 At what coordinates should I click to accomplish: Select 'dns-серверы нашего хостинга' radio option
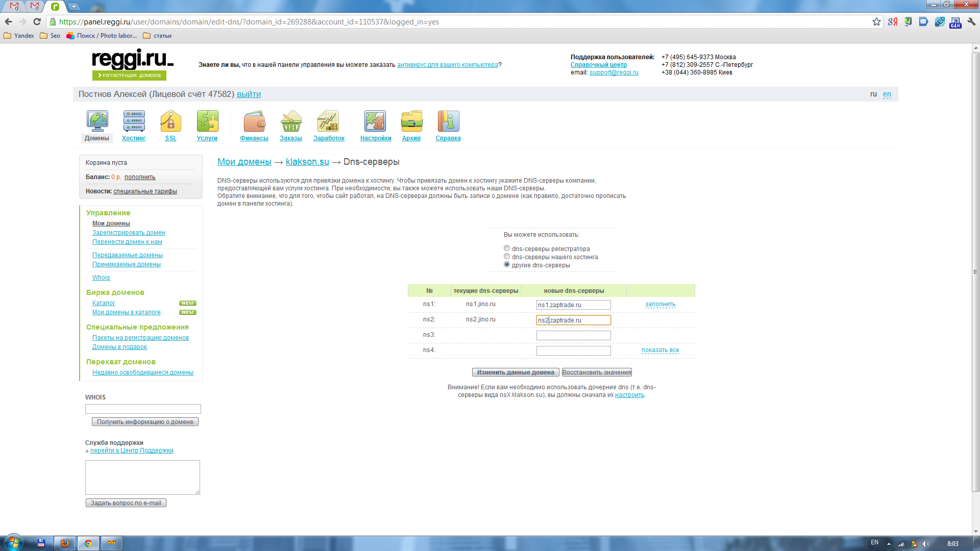pyautogui.click(x=507, y=257)
